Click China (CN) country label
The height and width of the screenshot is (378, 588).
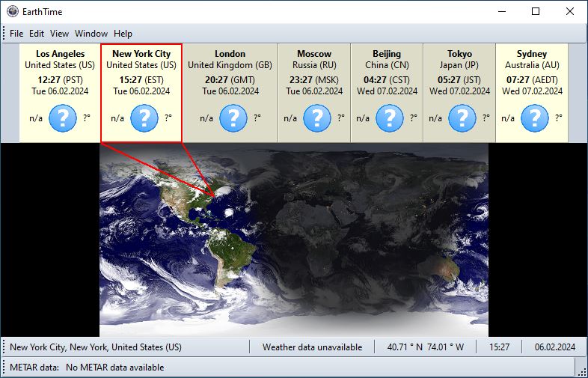(x=387, y=65)
